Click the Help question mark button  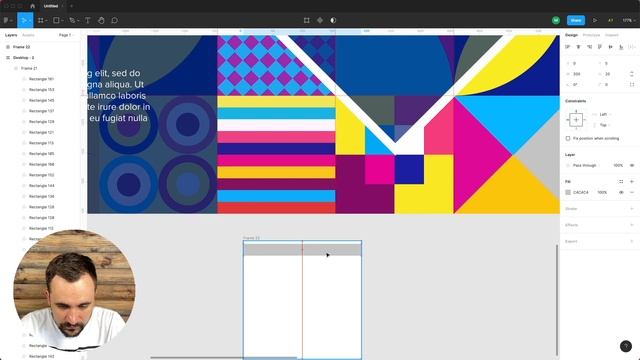626,346
